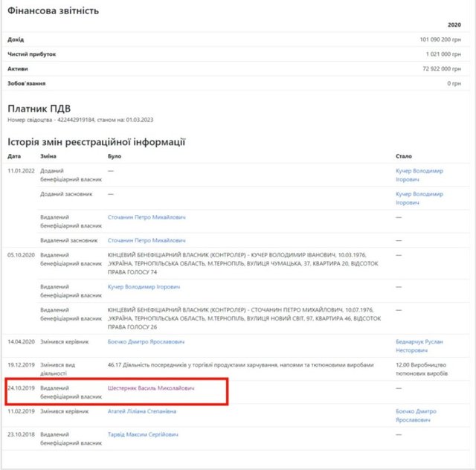Click the Платник ПДВ heading
476x470 pixels.
[x=38, y=109]
